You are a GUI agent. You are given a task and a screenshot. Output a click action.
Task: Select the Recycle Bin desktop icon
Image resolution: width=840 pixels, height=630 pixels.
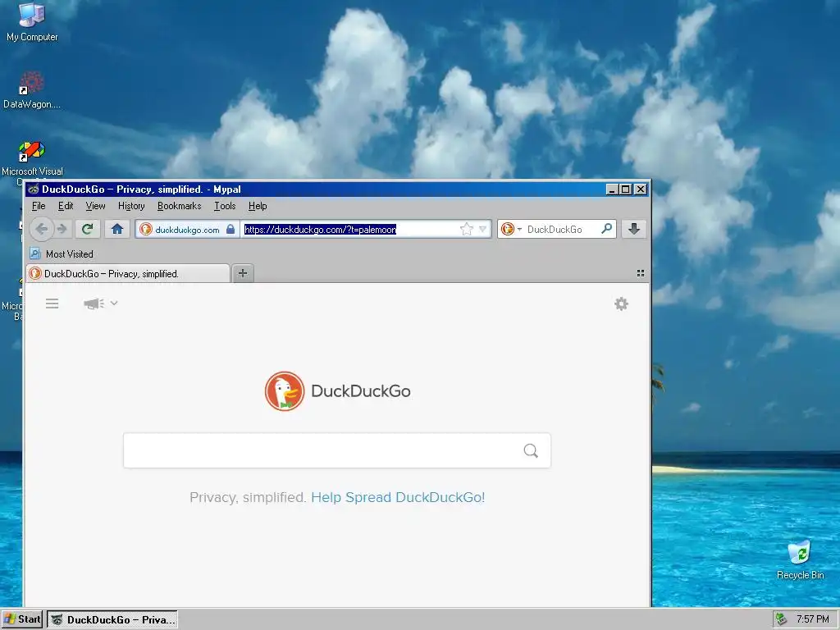801,560
